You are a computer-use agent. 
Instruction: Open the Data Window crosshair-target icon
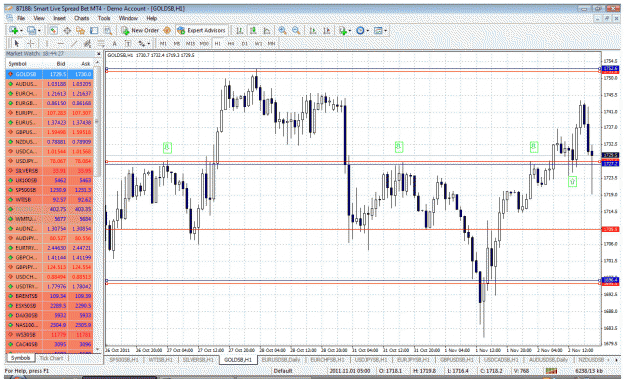tap(67, 30)
